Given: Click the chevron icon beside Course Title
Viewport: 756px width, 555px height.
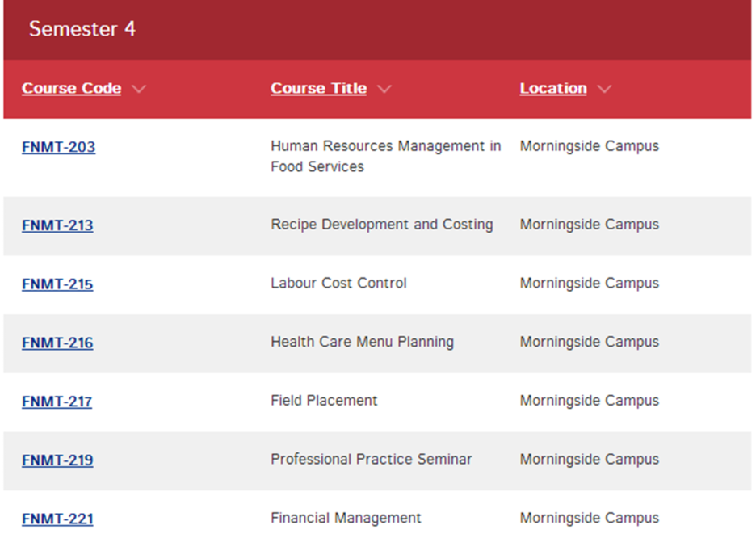Looking at the screenshot, I should click(384, 89).
